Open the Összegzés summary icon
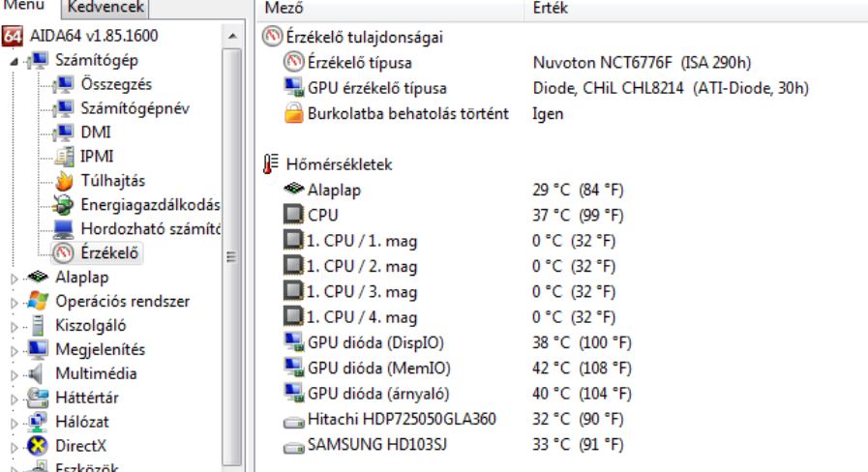The height and width of the screenshot is (472, 868). tap(64, 84)
